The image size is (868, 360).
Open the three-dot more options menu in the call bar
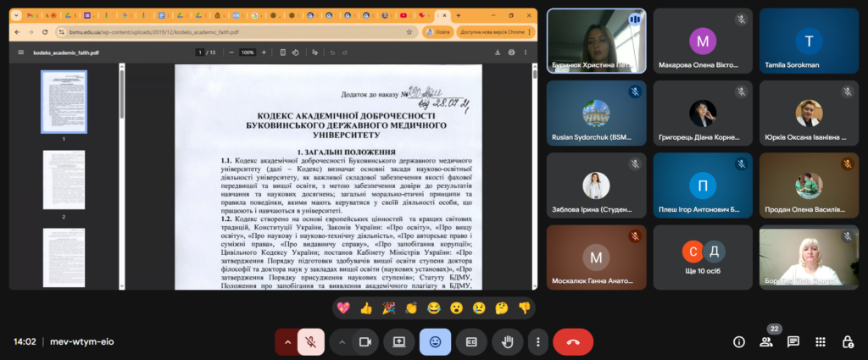(x=537, y=341)
